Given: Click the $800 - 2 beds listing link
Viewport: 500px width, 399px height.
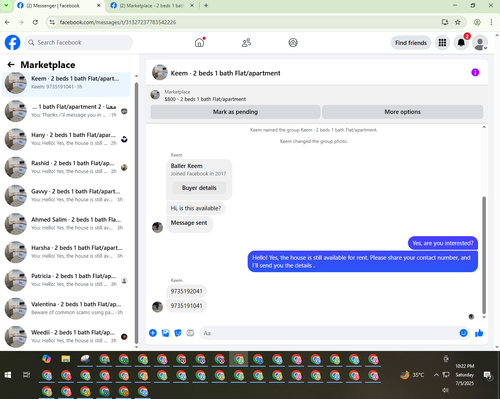Looking at the screenshot, I should click(205, 99).
